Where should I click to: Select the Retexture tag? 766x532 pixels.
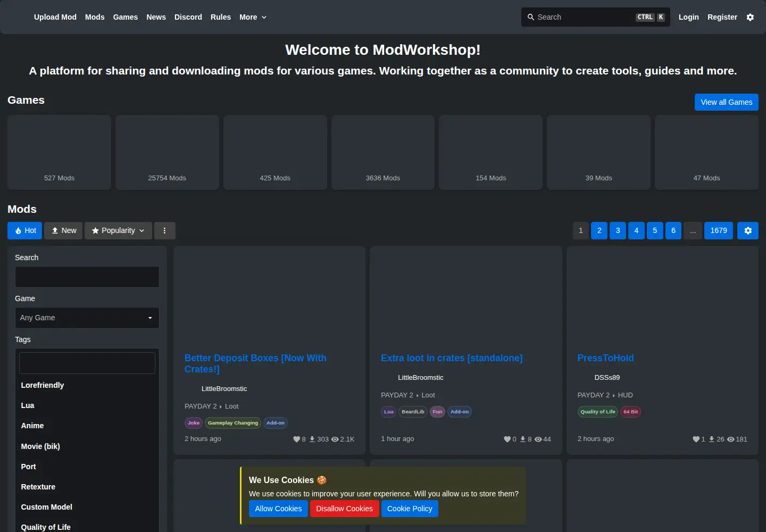coord(87,487)
